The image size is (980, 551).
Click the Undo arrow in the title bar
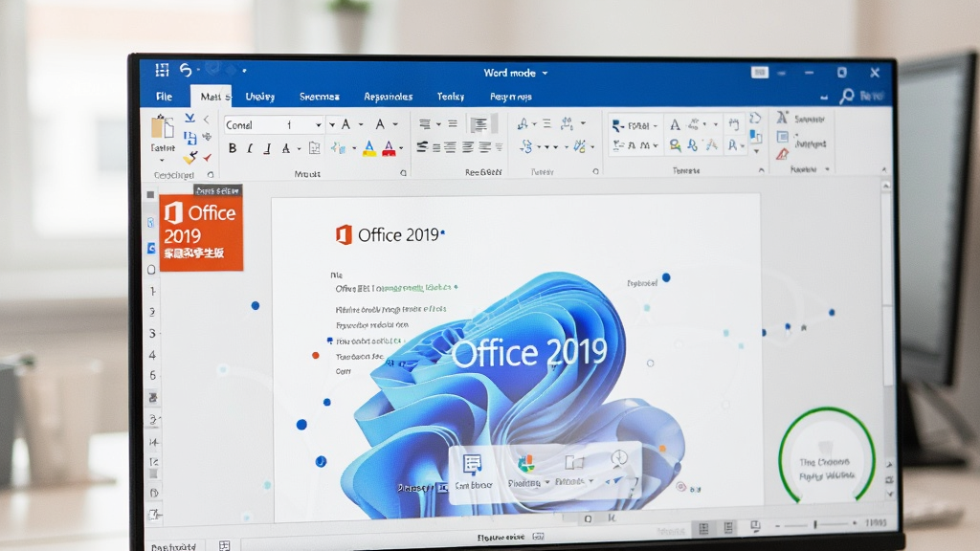(186, 70)
